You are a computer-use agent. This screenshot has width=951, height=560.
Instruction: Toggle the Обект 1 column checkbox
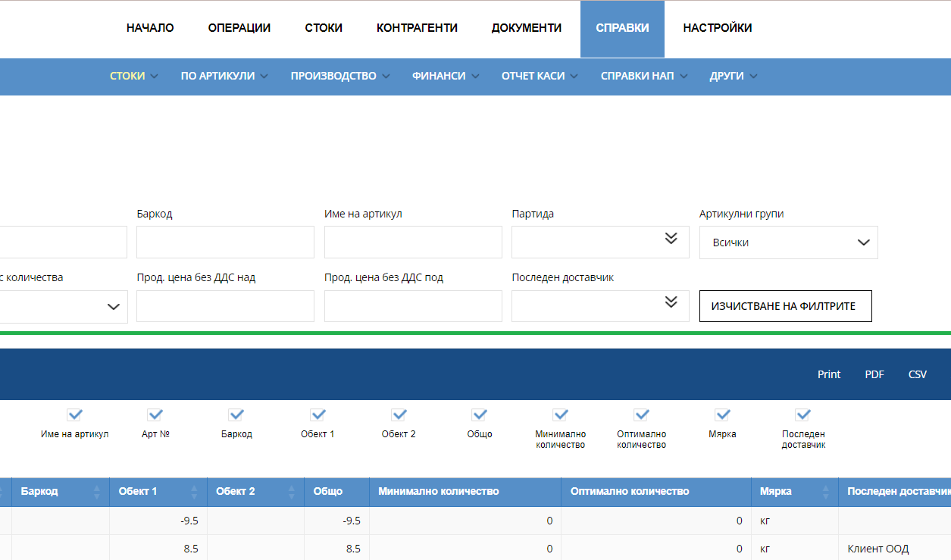coord(318,415)
